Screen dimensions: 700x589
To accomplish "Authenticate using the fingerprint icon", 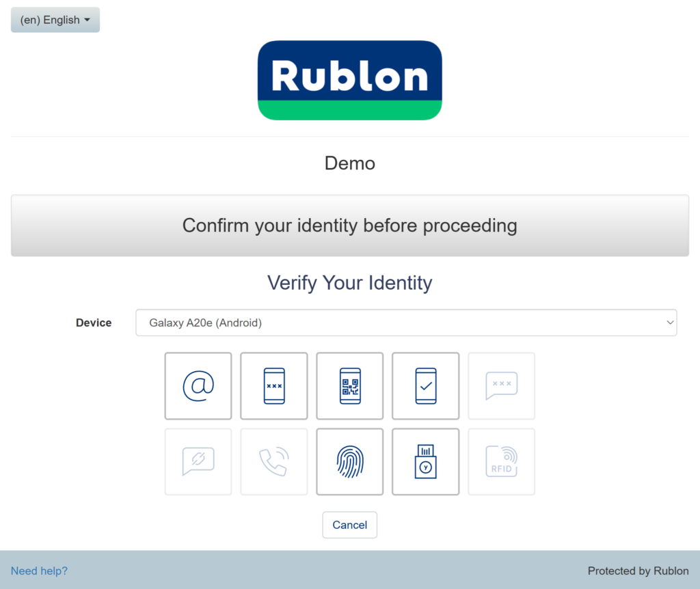I will pos(349,462).
